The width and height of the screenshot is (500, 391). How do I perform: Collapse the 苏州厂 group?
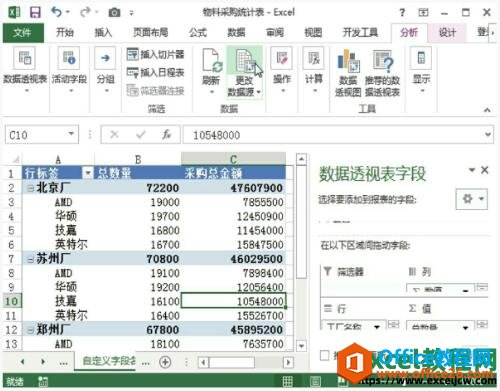pyautogui.click(x=30, y=259)
